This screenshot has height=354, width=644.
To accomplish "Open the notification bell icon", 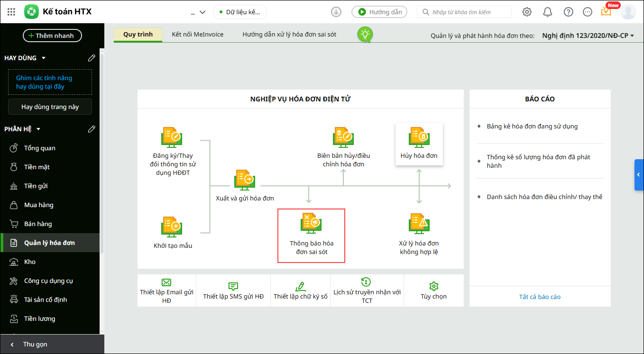I will click(547, 12).
